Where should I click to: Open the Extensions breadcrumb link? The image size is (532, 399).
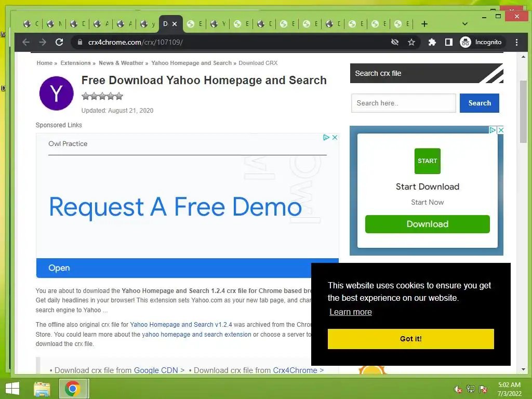[x=75, y=63]
